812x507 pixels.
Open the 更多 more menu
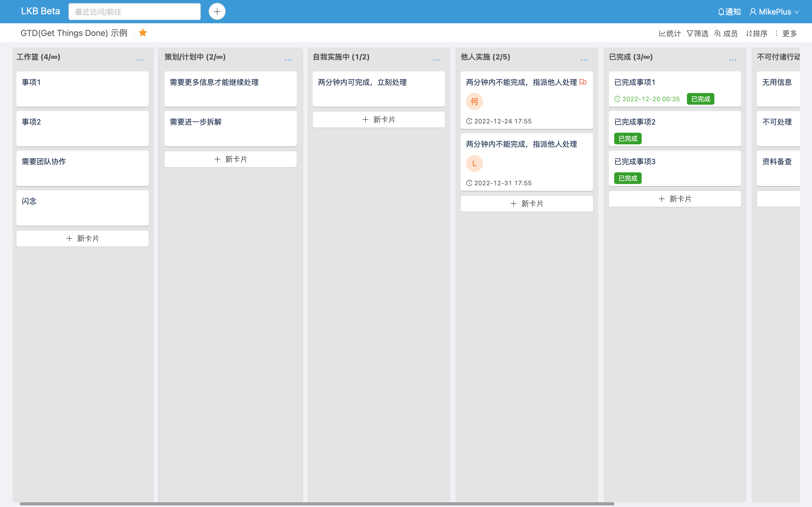[x=786, y=34]
